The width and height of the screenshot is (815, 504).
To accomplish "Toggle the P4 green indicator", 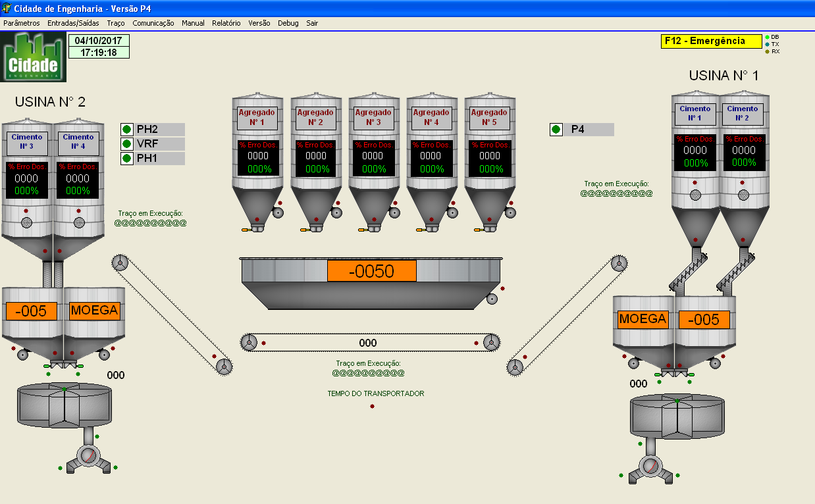I will coord(556,130).
